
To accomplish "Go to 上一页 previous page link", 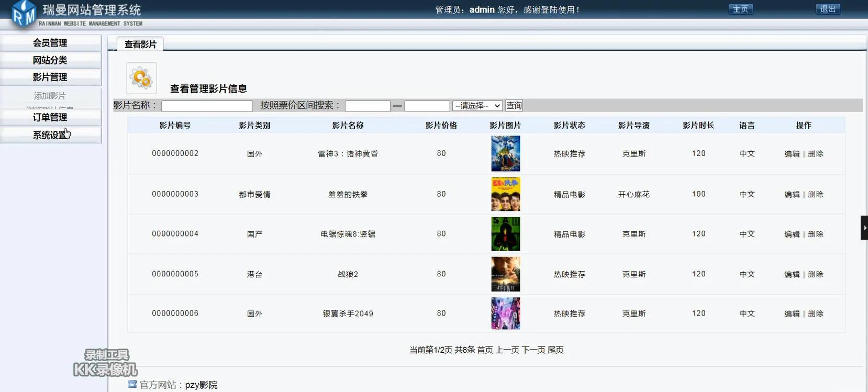I will pyautogui.click(x=507, y=350).
